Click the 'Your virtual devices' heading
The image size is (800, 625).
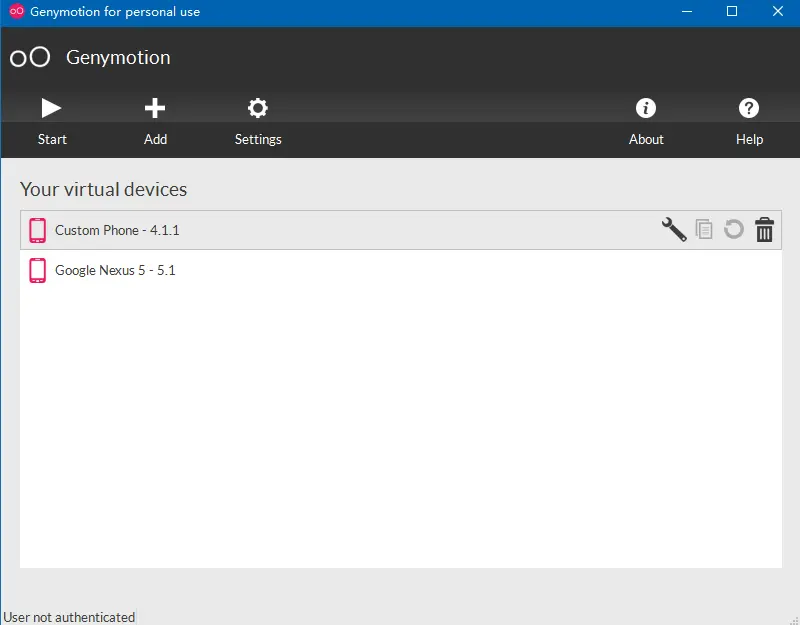104,189
